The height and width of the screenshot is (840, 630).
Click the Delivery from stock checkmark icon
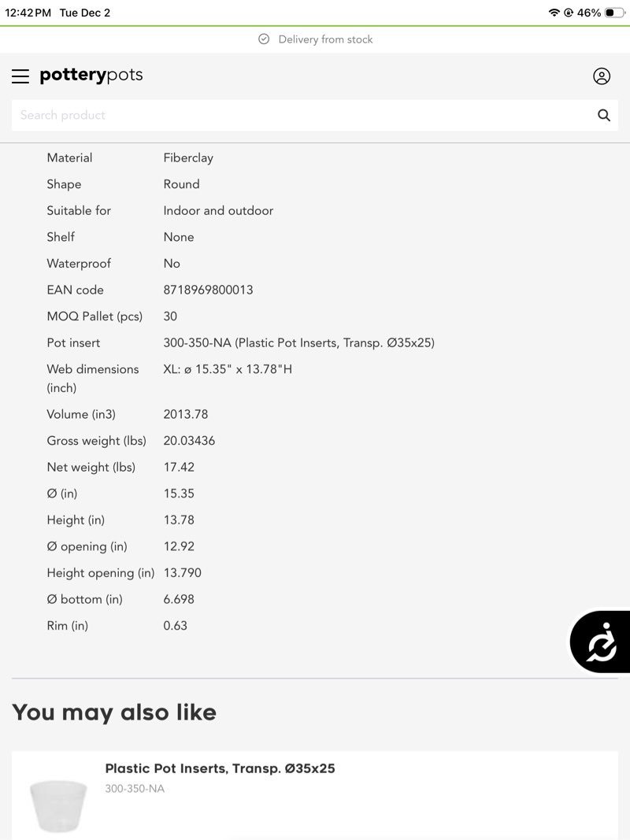(264, 39)
